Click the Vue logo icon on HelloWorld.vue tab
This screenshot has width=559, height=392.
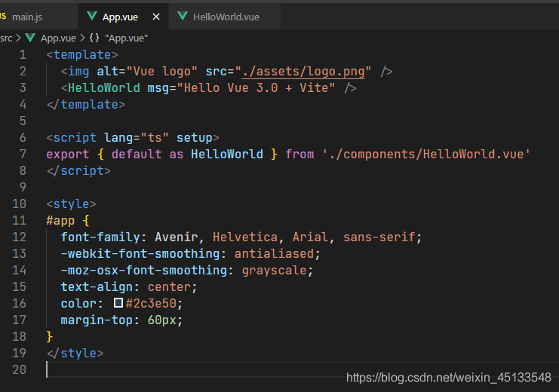pos(183,17)
